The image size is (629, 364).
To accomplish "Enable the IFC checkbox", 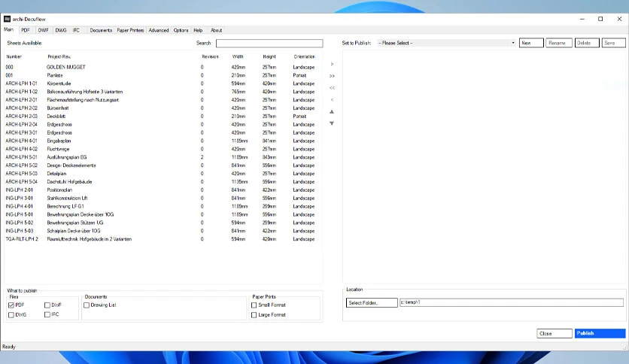I will coord(47,314).
